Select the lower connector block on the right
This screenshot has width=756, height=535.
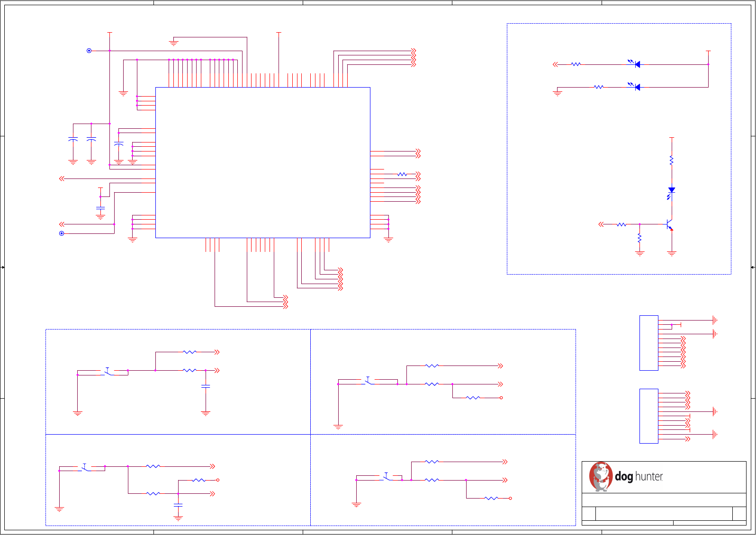(x=649, y=416)
